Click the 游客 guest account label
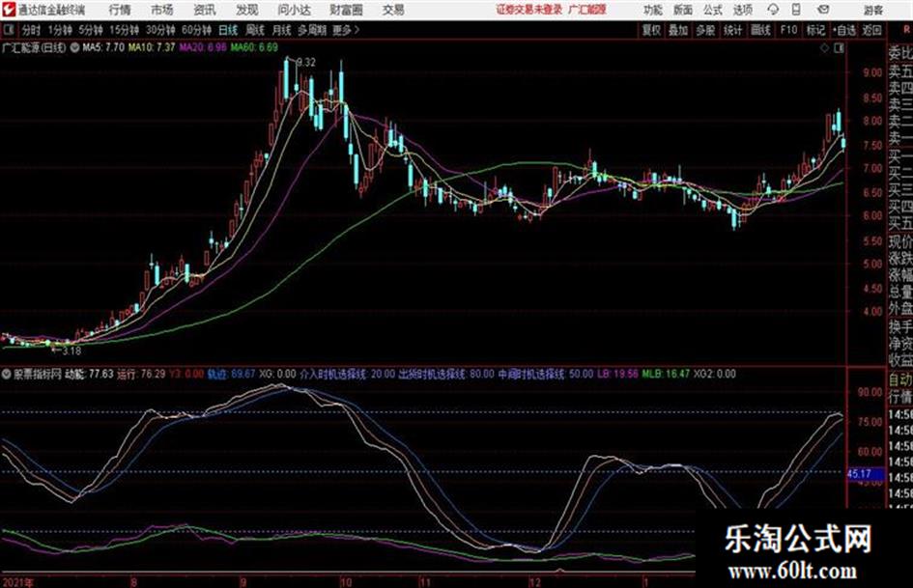Viewport: 913px width, 588px height. coord(872,10)
